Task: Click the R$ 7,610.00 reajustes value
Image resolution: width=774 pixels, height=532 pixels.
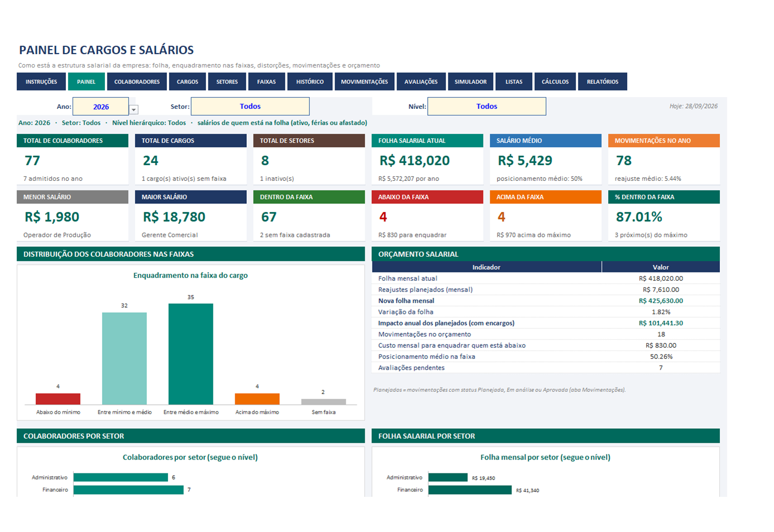Action: pyautogui.click(x=661, y=290)
